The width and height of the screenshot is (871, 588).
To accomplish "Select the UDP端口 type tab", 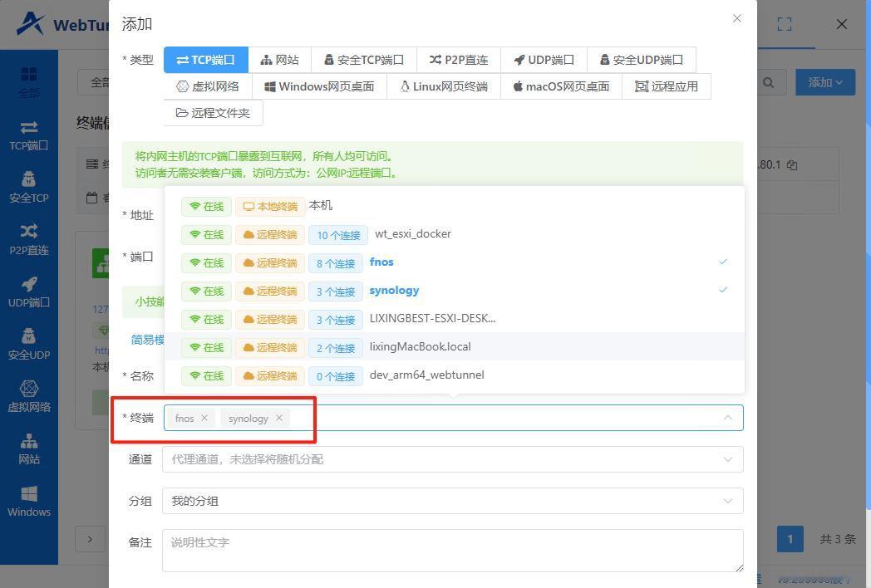I will tap(544, 60).
